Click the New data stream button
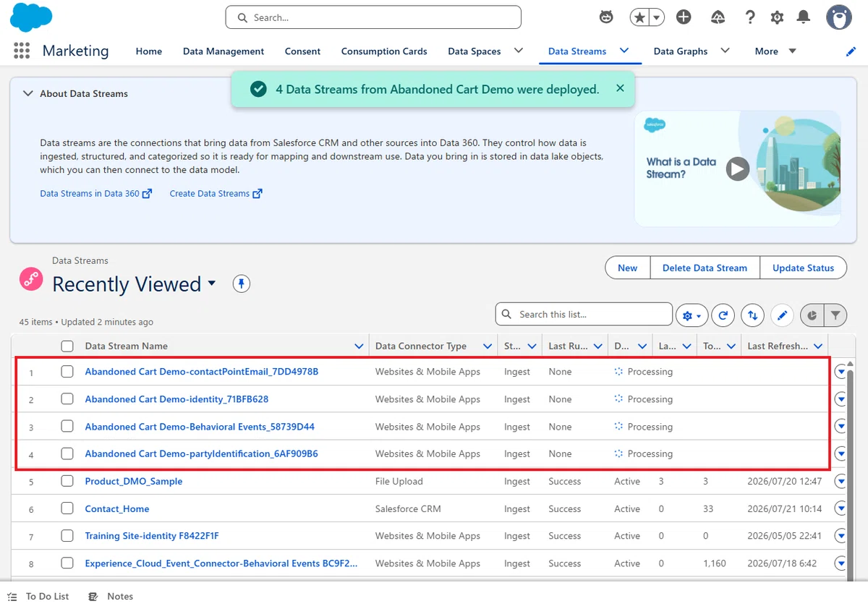868x609 pixels. pyautogui.click(x=627, y=268)
